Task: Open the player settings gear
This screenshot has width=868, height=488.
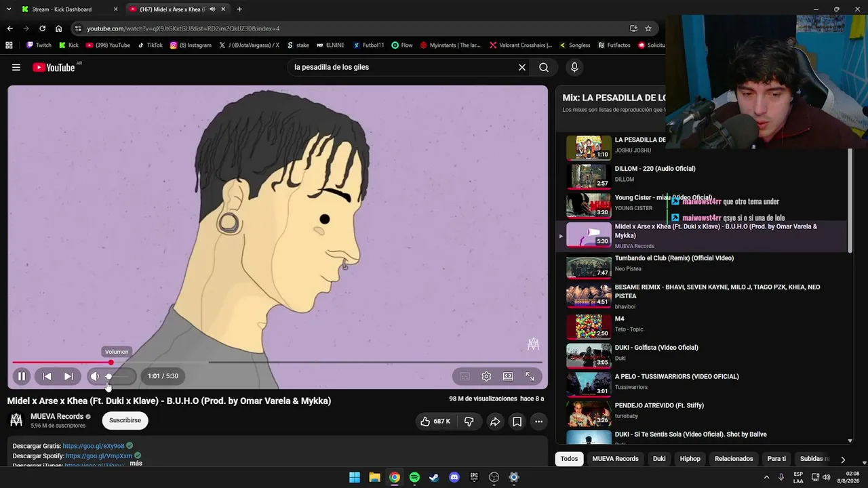Action: (x=486, y=376)
